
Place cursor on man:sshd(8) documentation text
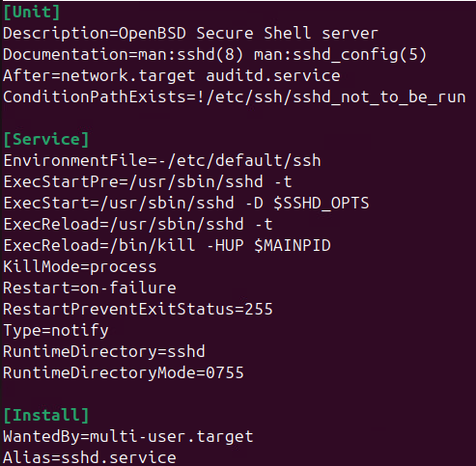(190, 55)
